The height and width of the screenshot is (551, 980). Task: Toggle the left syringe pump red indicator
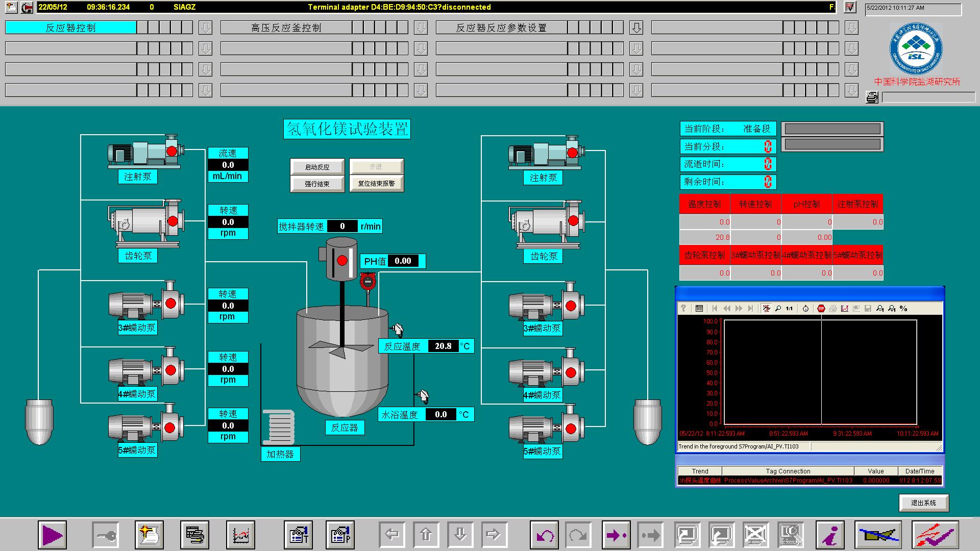click(171, 151)
